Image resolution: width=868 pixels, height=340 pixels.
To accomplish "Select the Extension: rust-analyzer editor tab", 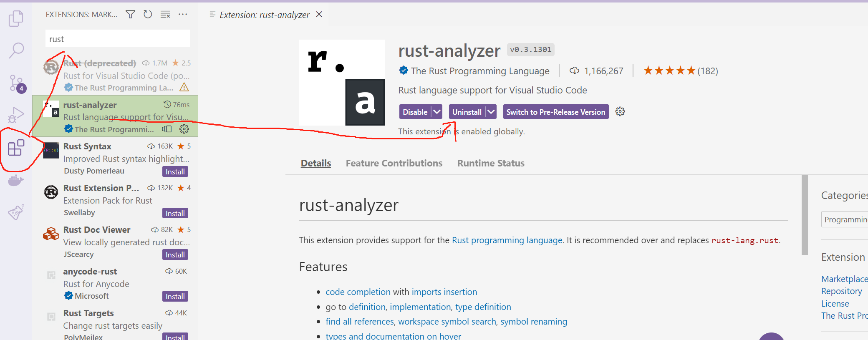I will 265,15.
